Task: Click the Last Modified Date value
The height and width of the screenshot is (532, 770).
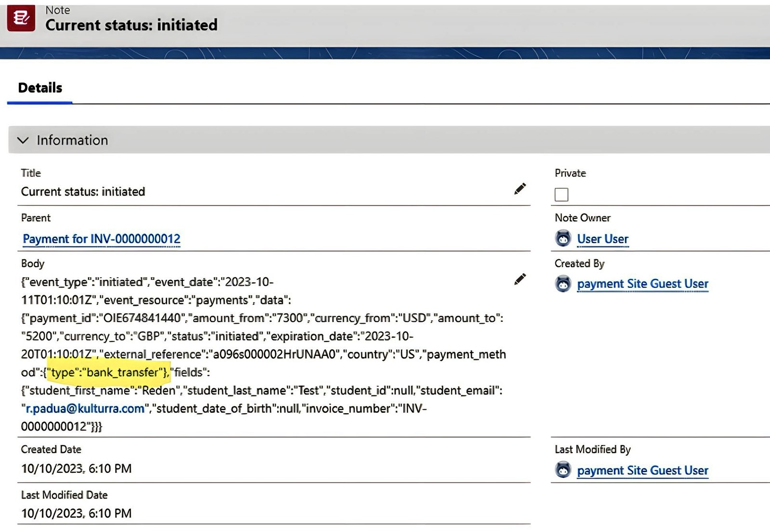Action: click(x=76, y=513)
